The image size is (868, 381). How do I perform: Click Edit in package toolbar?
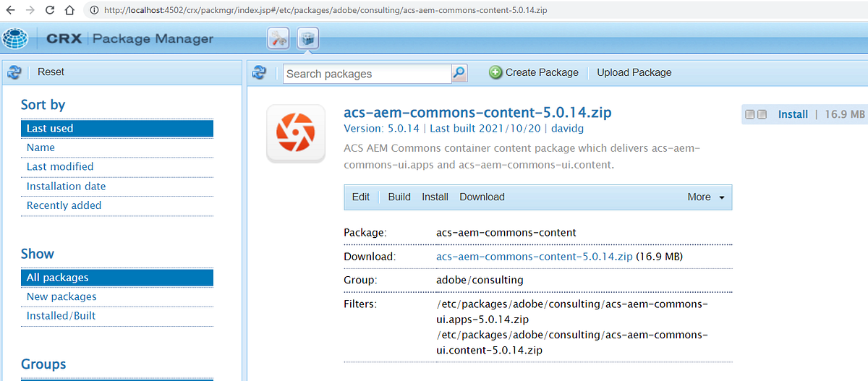(361, 197)
